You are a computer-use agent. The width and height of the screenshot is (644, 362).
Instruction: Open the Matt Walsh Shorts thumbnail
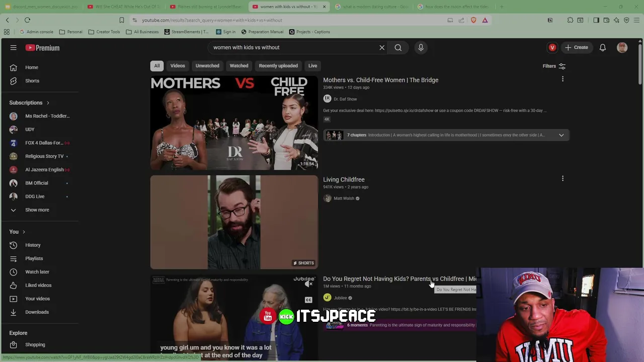coord(234,222)
